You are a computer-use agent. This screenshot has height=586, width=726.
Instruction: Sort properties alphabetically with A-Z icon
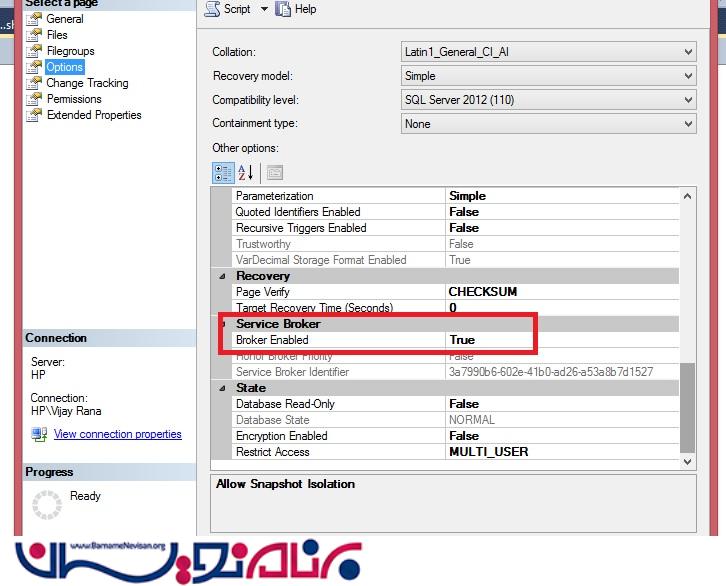pos(247,173)
